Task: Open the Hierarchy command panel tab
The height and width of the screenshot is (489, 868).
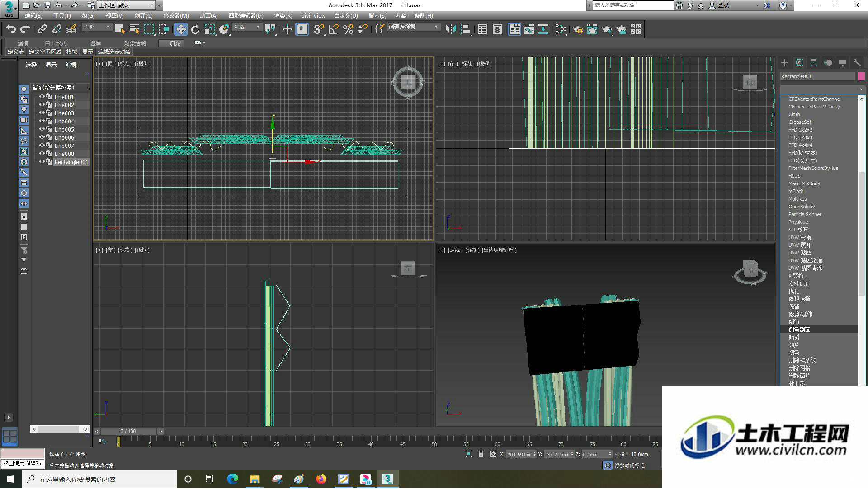Action: click(814, 63)
